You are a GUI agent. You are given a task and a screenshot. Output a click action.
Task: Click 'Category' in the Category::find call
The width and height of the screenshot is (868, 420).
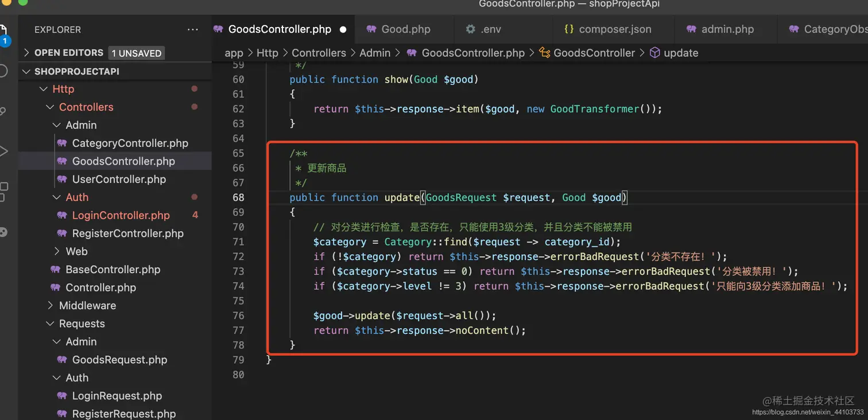(x=408, y=242)
